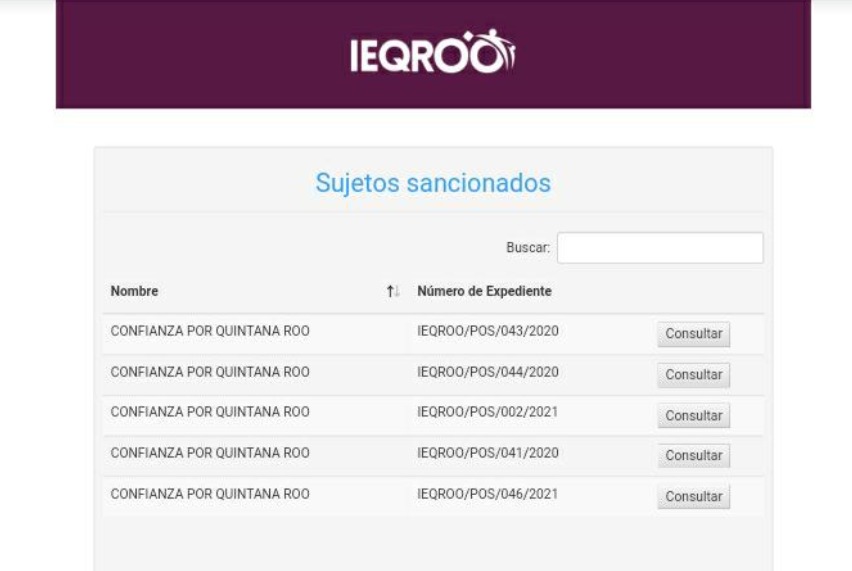Select the expediente text IEQROO/POS/002/2021

click(487, 412)
